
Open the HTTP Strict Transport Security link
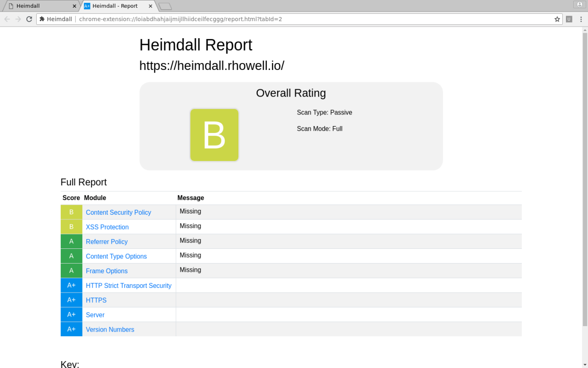click(129, 285)
